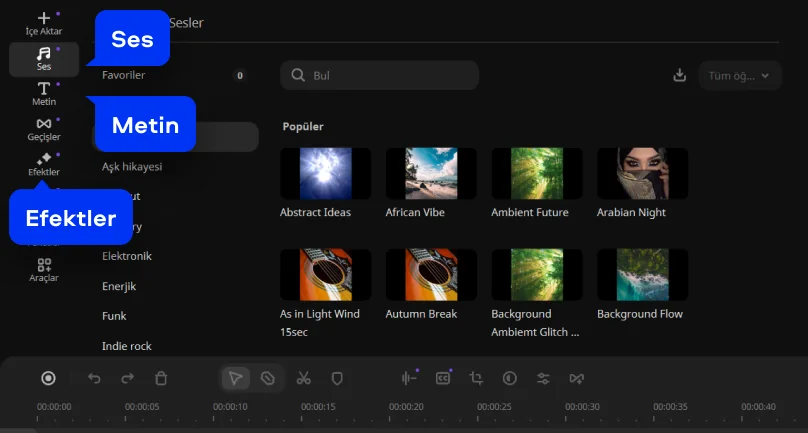Click the Autumn Break thumbnail
This screenshot has height=433, width=808.
pos(431,275)
